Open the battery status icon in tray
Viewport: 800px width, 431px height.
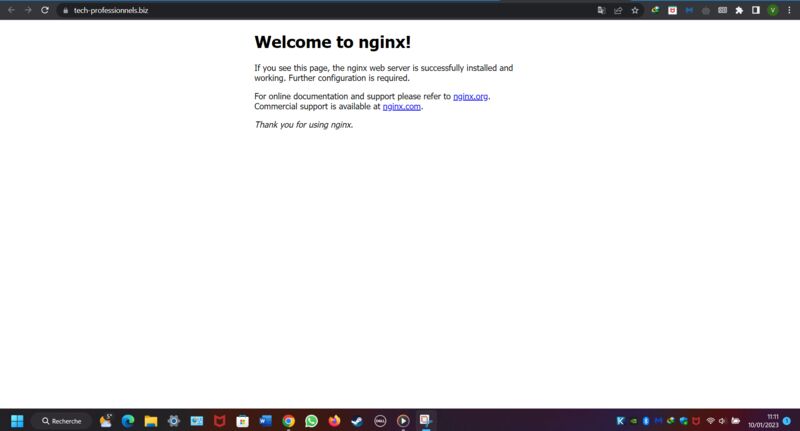(x=736, y=421)
